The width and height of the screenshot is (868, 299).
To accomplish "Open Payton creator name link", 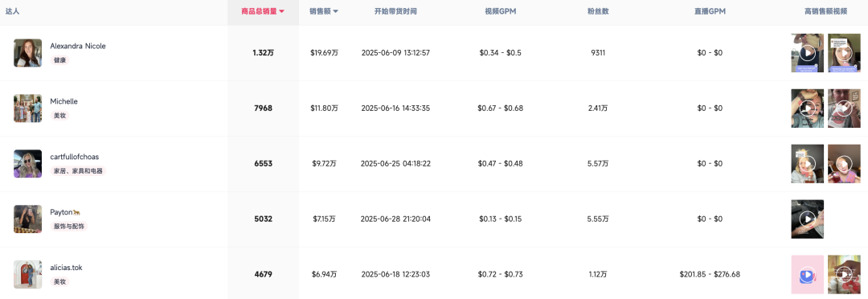I will coord(66,212).
